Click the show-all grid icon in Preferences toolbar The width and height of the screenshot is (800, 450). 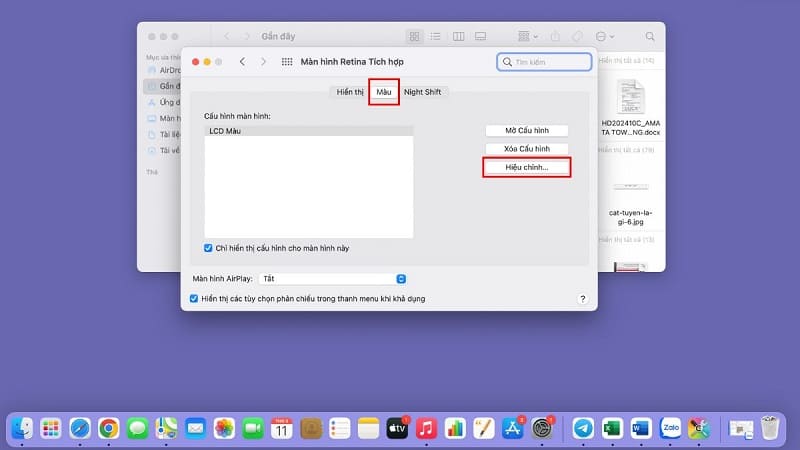tap(288, 62)
